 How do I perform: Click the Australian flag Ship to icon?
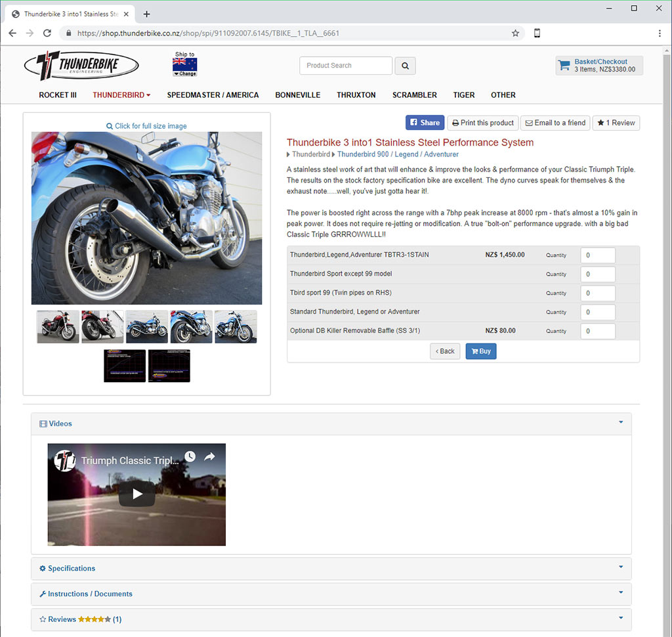pos(184,64)
